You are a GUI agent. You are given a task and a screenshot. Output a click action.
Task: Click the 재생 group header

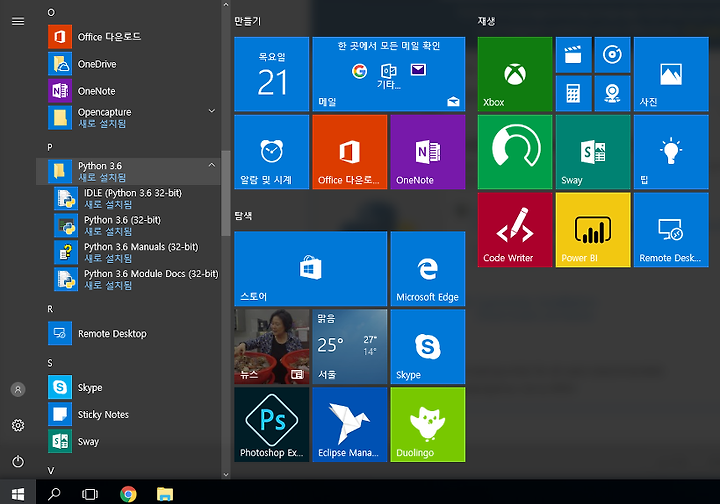point(486,21)
